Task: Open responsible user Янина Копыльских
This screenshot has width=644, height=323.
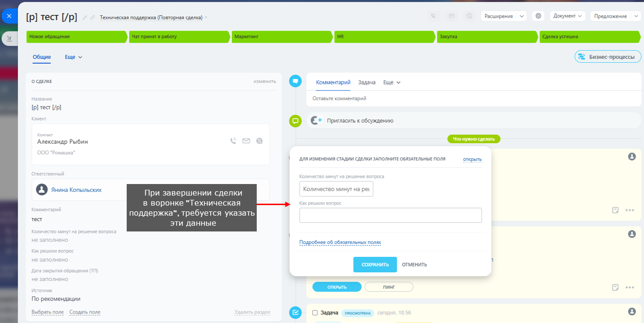Action: click(x=76, y=190)
